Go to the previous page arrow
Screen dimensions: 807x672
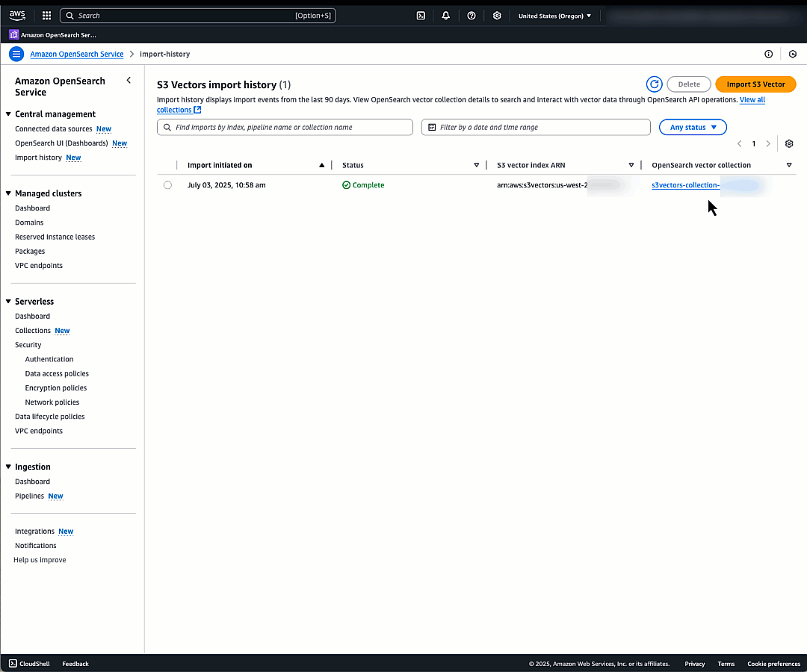740,143
